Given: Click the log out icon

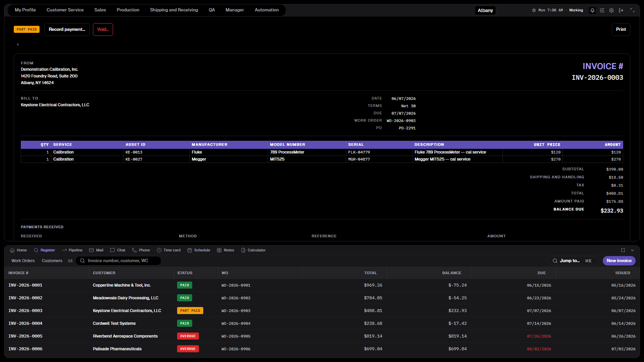Looking at the screenshot, I should click(x=621, y=10).
